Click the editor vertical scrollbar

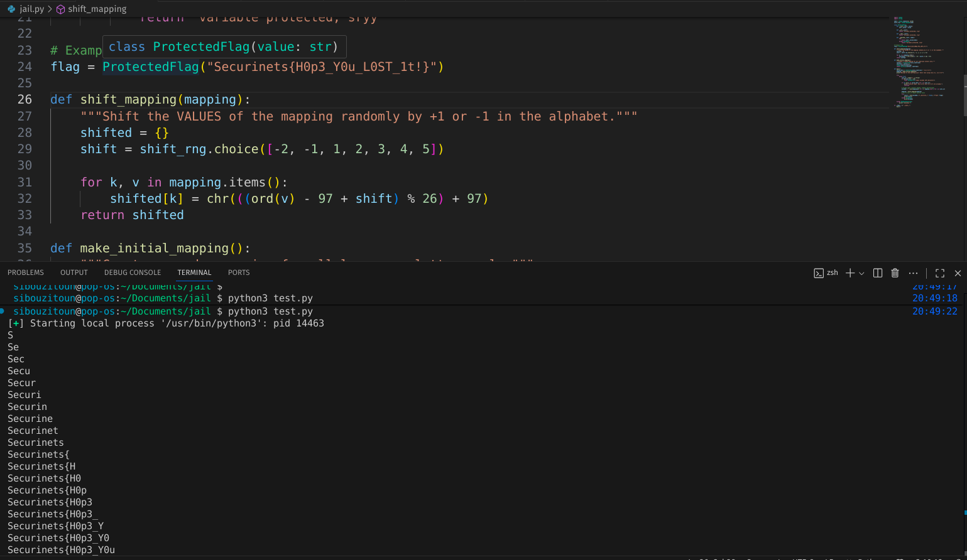point(964,94)
